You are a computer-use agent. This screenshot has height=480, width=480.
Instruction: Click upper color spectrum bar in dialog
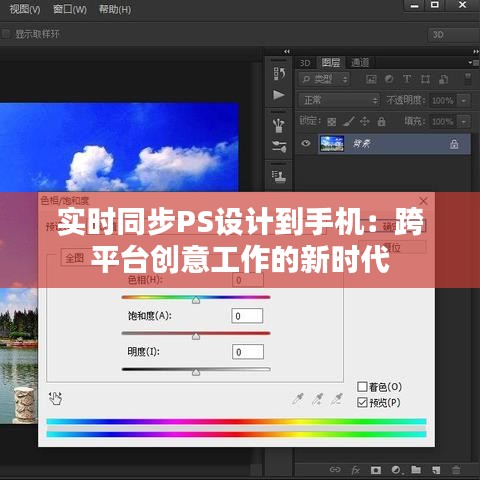[236, 422]
